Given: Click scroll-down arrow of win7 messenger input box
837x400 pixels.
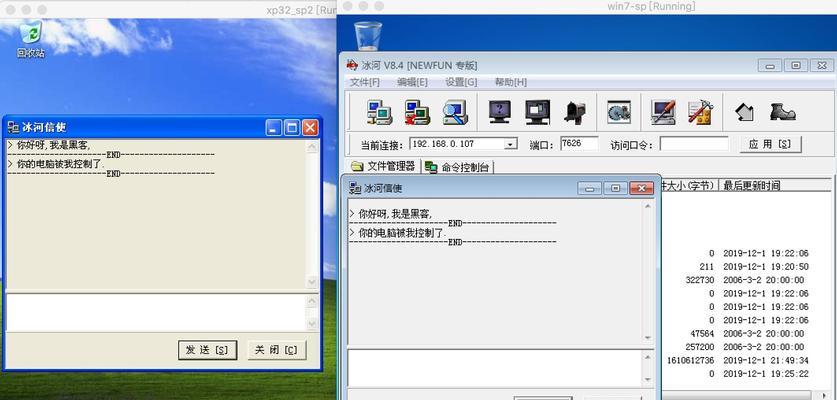Looking at the screenshot, I should pos(648,380).
